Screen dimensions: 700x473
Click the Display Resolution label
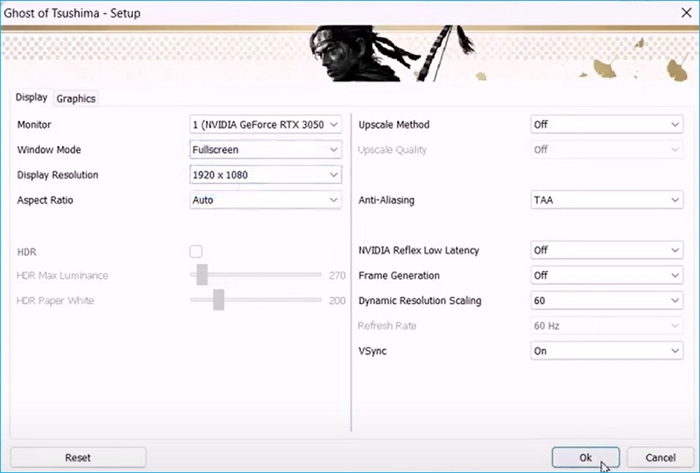[58, 175]
